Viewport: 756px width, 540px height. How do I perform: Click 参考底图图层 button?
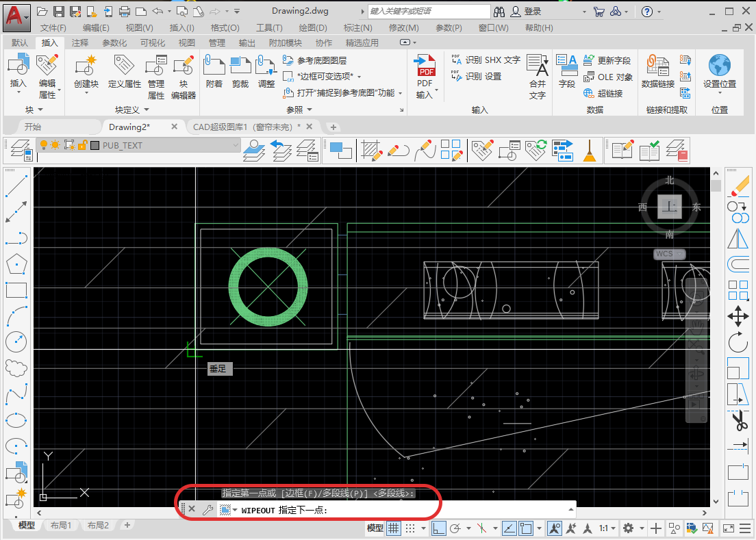pyautogui.click(x=314, y=60)
